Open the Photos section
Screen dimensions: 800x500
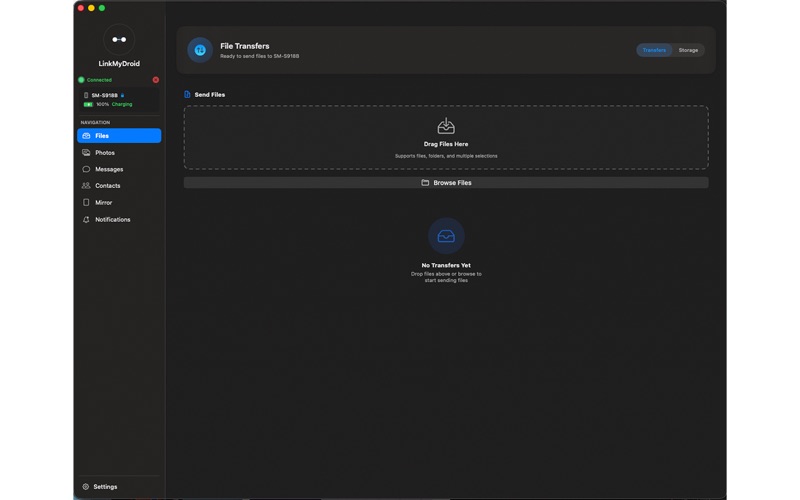click(x=119, y=153)
